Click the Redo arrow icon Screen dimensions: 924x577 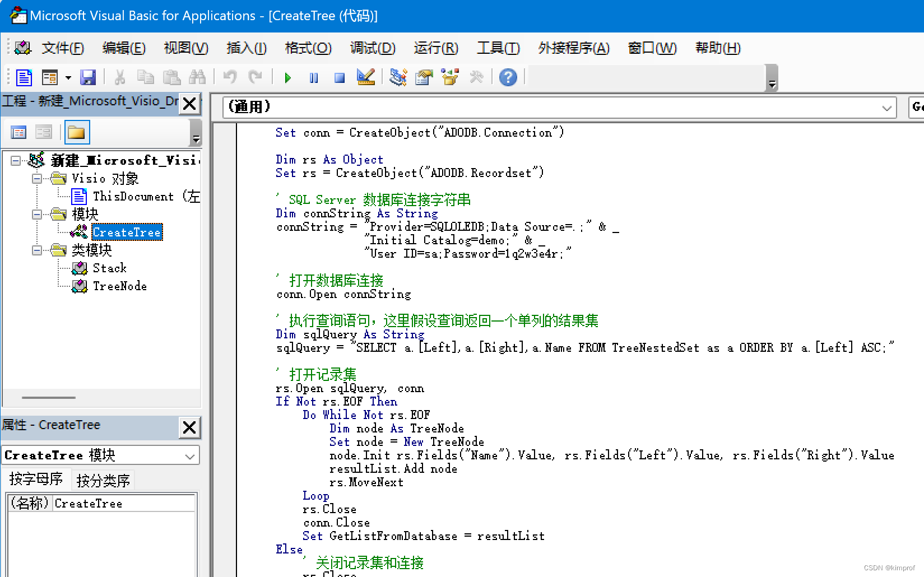tap(256, 77)
